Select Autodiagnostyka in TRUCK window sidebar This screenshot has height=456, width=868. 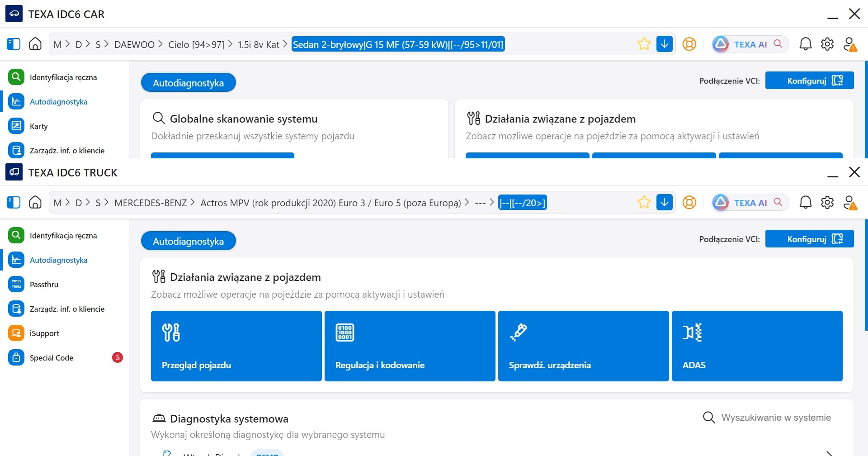tap(63, 260)
